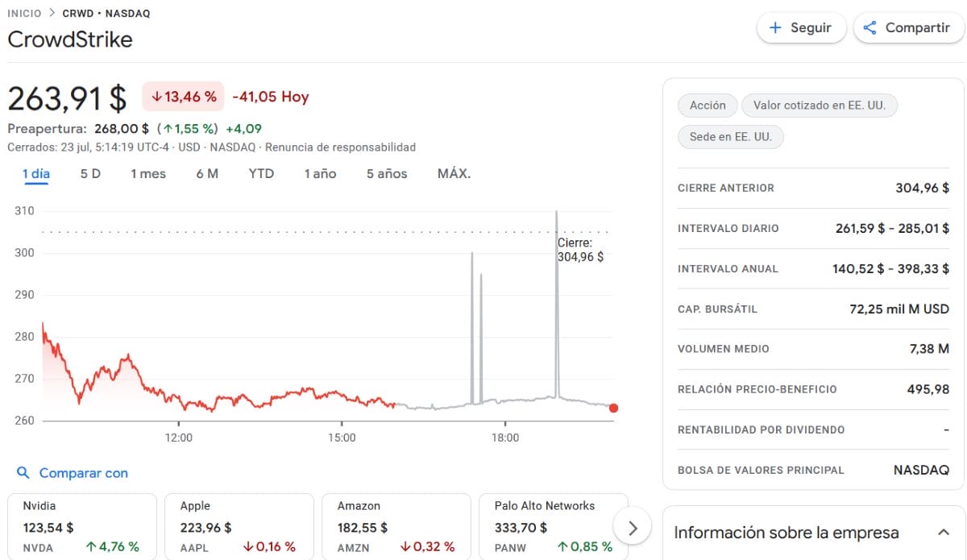This screenshot has width=967, height=560.
Task: Go to INICIO breadcrumb
Action: pos(24,14)
